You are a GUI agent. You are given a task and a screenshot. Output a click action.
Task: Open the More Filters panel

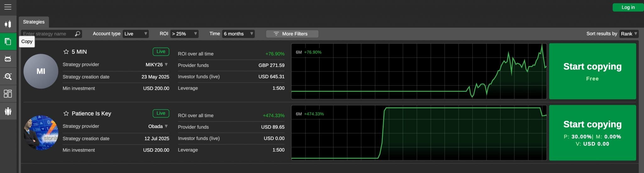[x=292, y=34]
